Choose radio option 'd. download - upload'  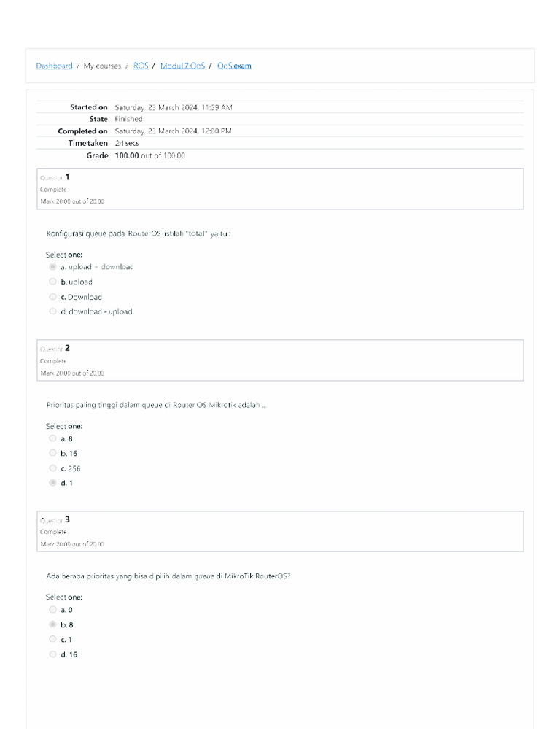tap(52, 311)
